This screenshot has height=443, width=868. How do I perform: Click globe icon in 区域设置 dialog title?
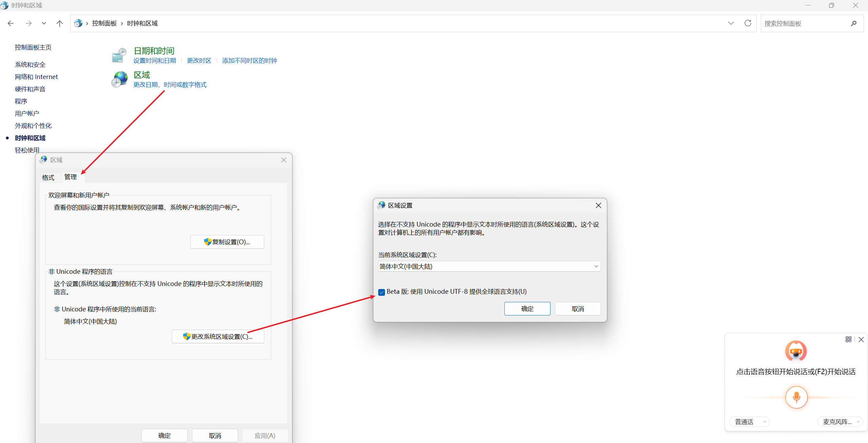[382, 205]
